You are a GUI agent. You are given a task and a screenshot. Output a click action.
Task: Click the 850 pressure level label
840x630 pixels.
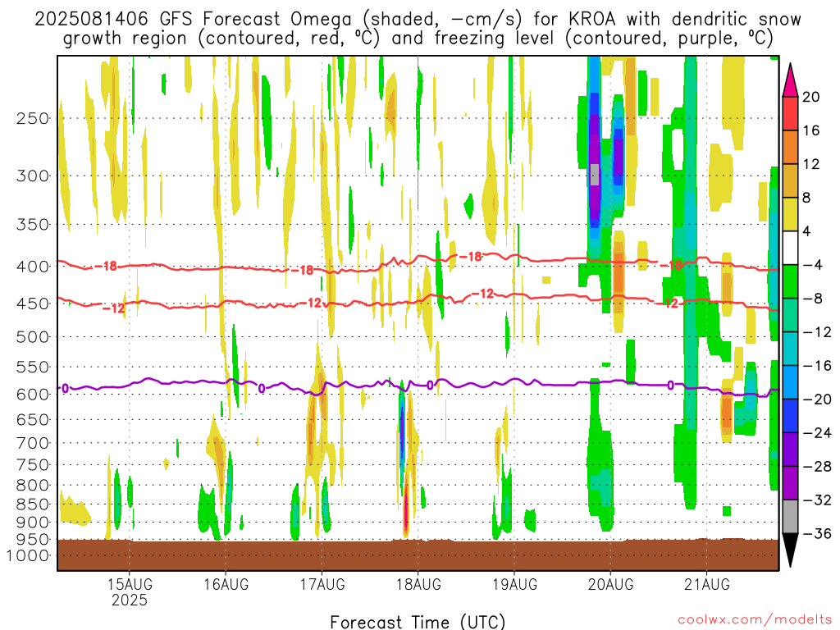coord(33,504)
